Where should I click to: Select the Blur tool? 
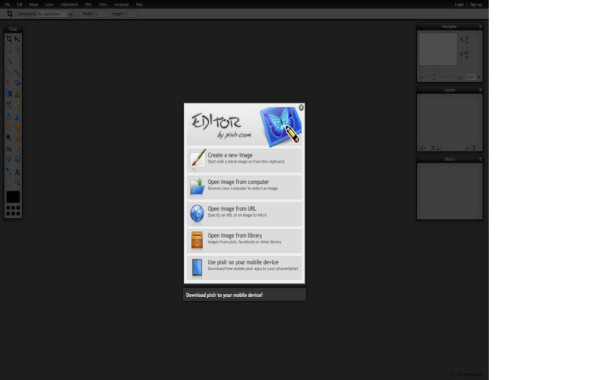click(9, 117)
